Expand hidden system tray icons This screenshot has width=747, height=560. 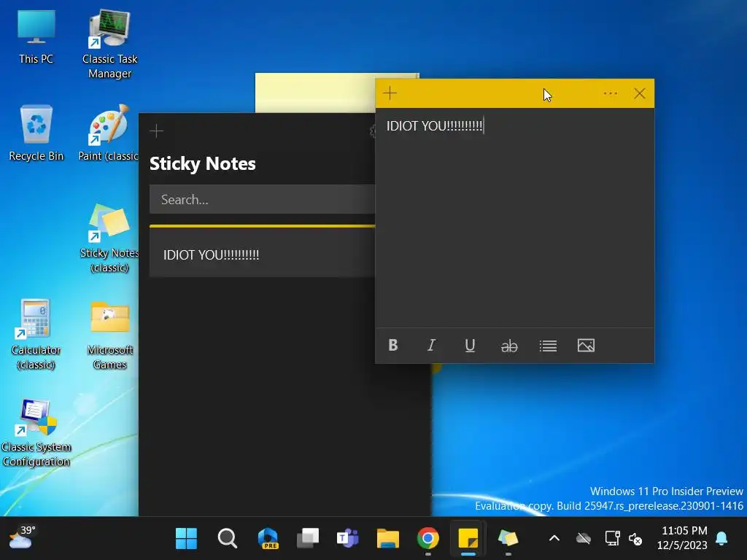click(554, 539)
